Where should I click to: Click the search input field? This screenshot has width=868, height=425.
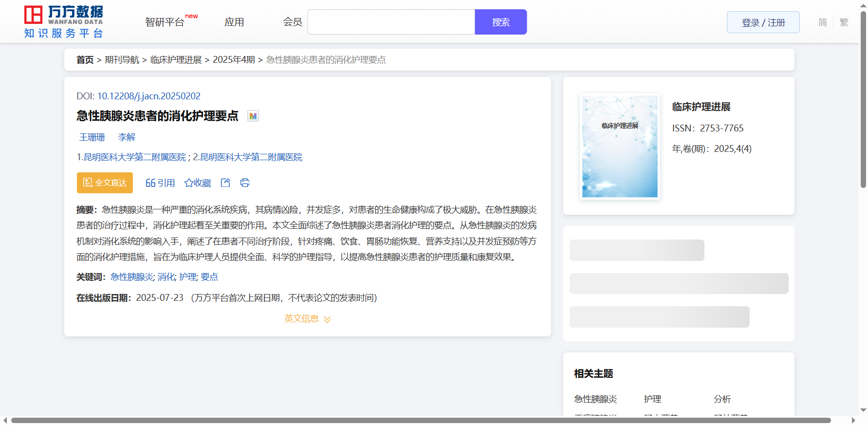(391, 22)
